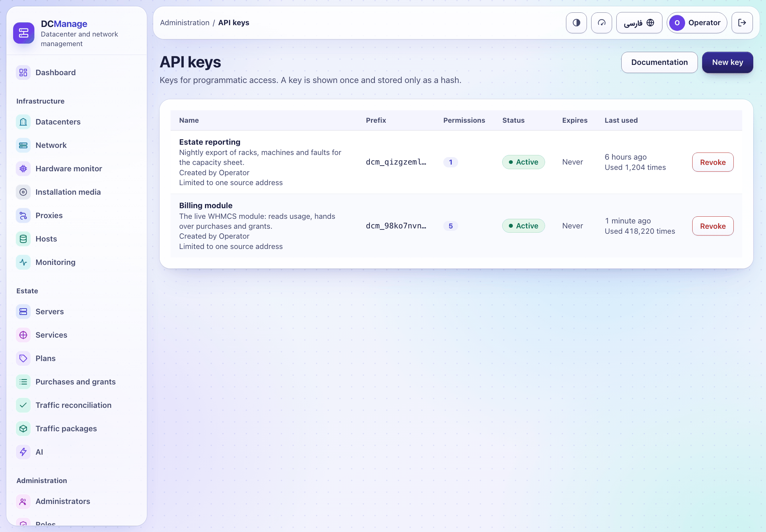Click prefix dcm_98ko7nvn…
Screen dimensions: 766x532
[x=396, y=226]
